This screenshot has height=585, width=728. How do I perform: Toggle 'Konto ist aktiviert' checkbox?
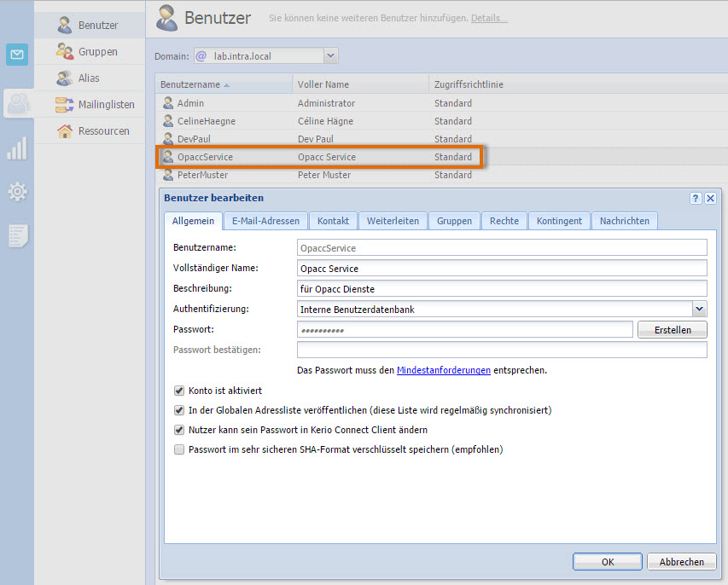coord(178,391)
